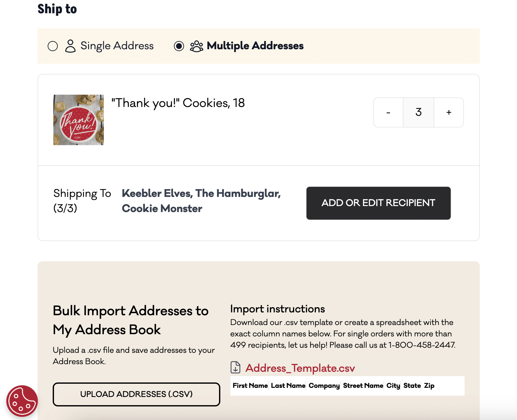Download the Address_Template.csv file
The height and width of the screenshot is (420, 517).
click(x=300, y=368)
